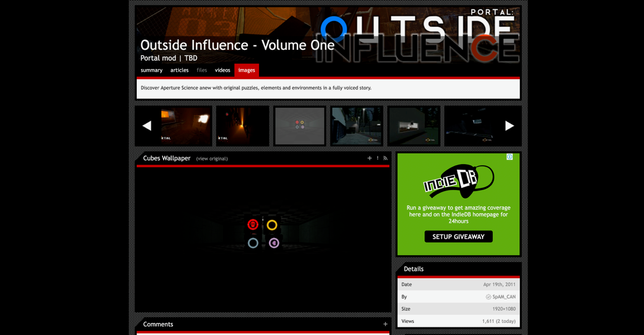Select the snowy street scene thumbnail

click(x=356, y=125)
